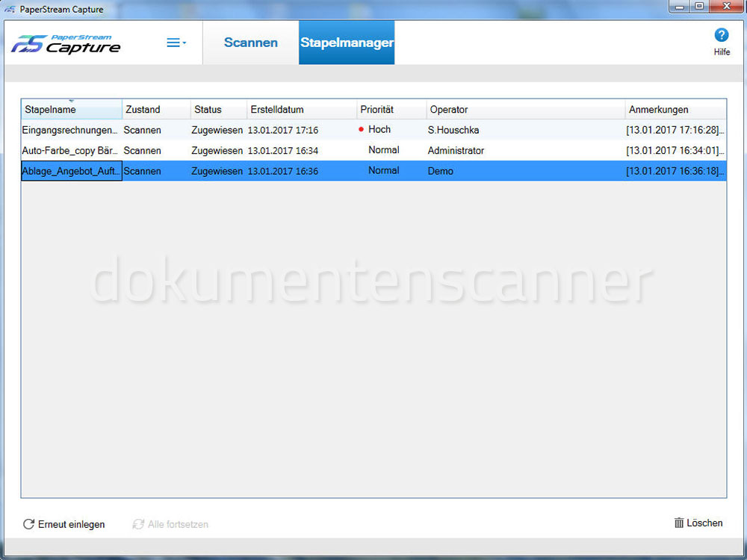Image resolution: width=747 pixels, height=560 pixels.
Task: Select the Stapelmanager tab
Action: (x=347, y=43)
